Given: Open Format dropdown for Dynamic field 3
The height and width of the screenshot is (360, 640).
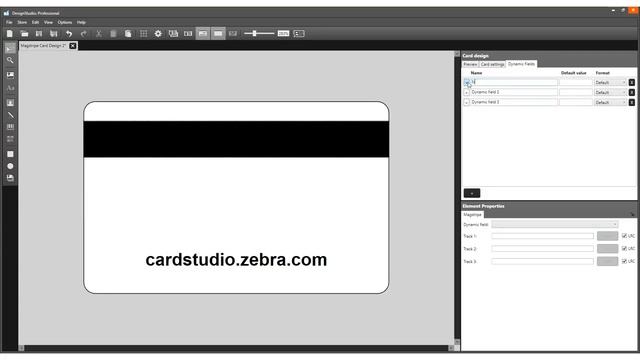Looking at the screenshot, I should [610, 102].
